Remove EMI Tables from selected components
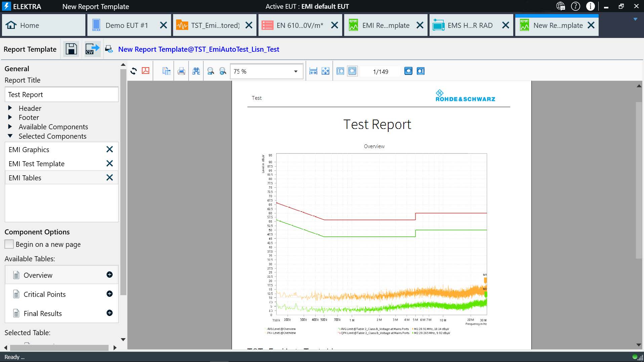The image size is (644, 362). pyautogui.click(x=110, y=178)
